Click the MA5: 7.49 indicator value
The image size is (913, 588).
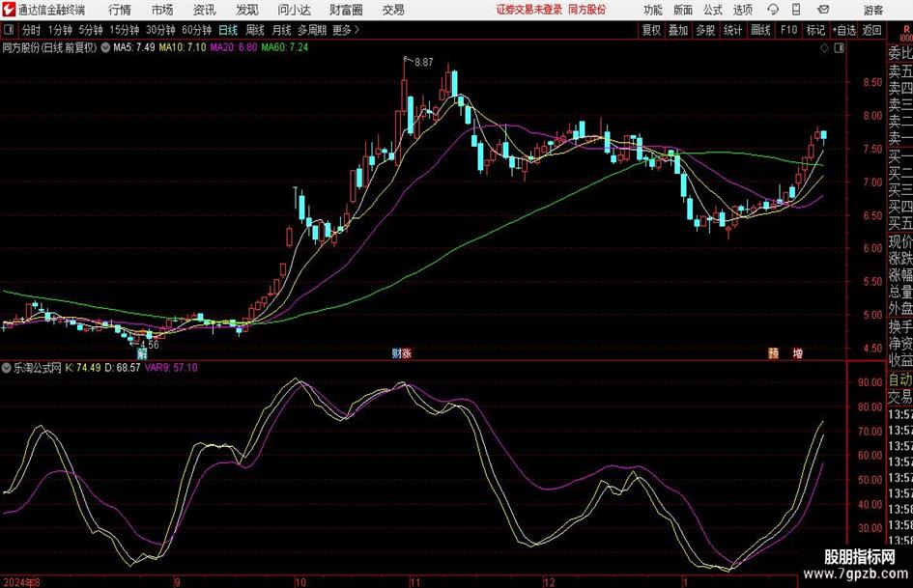click(x=134, y=47)
